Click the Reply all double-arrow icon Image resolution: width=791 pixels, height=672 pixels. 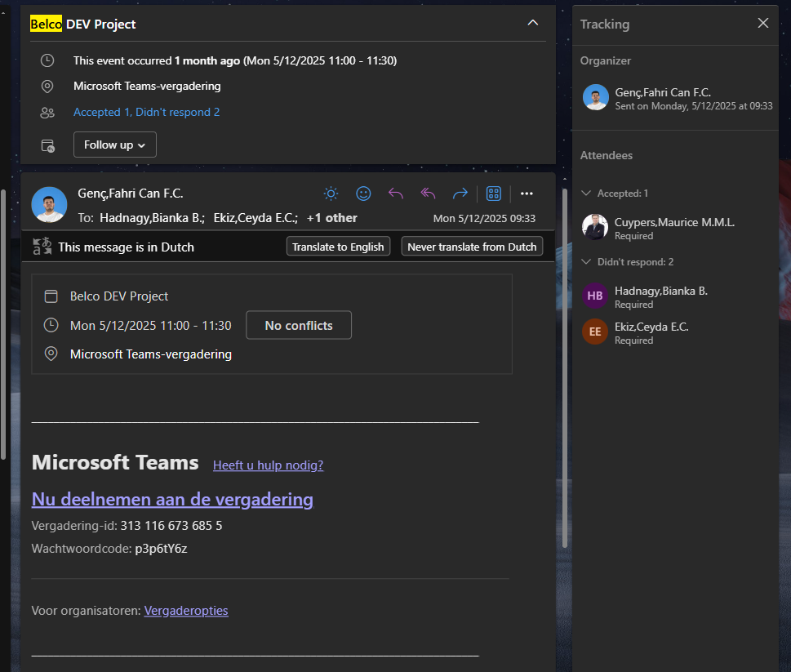click(428, 194)
